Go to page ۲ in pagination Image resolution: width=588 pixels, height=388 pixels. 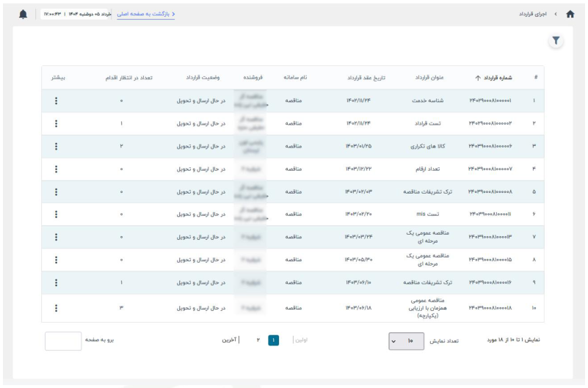click(258, 340)
